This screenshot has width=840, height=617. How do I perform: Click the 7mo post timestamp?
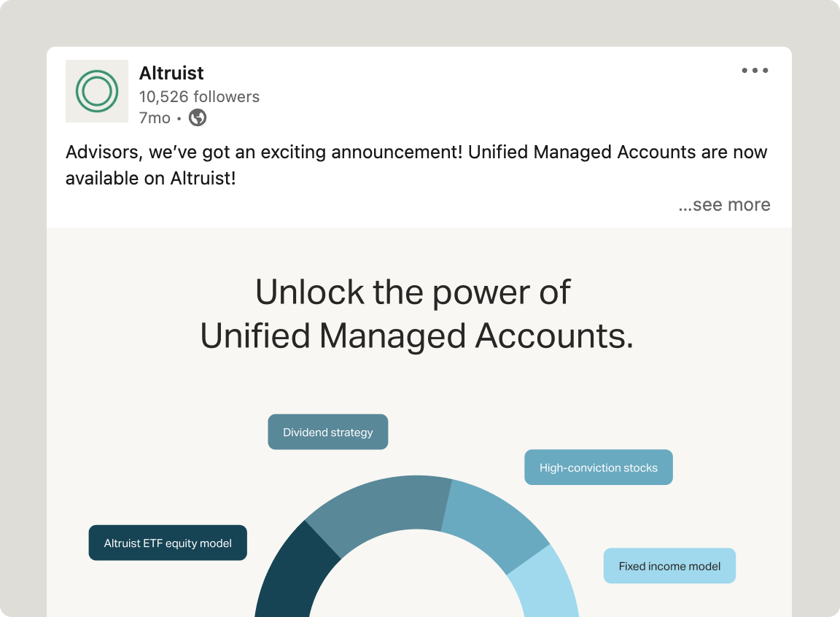pos(155,118)
